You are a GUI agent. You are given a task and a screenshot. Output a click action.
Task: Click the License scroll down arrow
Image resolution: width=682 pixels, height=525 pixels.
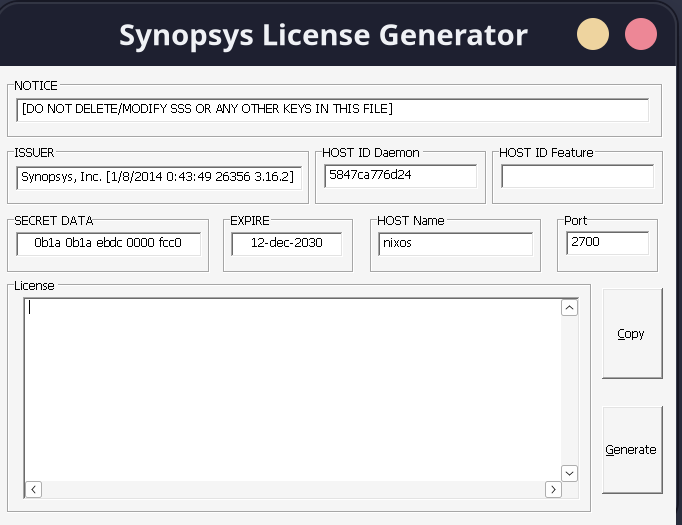tap(570, 472)
